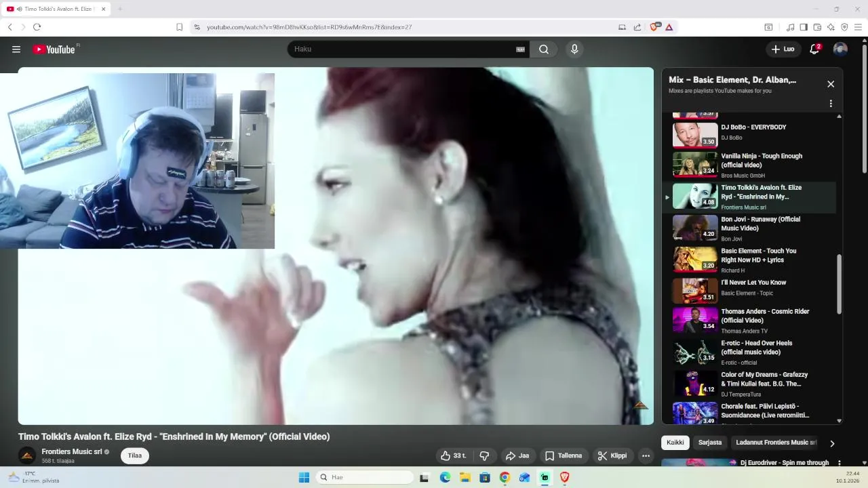Save the video via Tallenna button

coord(564,455)
